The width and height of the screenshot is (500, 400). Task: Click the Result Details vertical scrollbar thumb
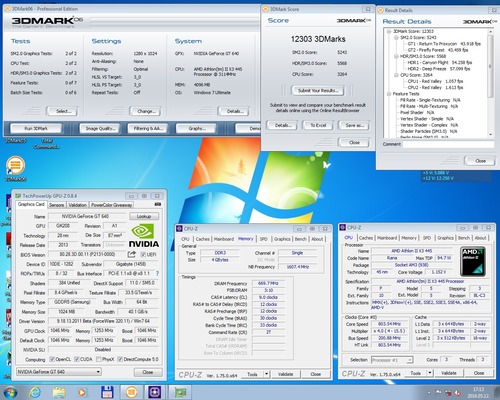point(490,66)
